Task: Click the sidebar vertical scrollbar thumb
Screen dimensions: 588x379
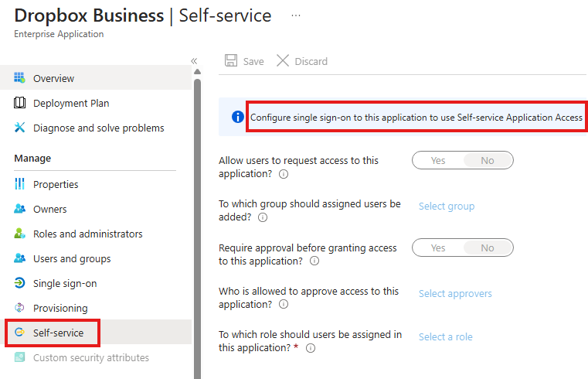Action: 197,229
